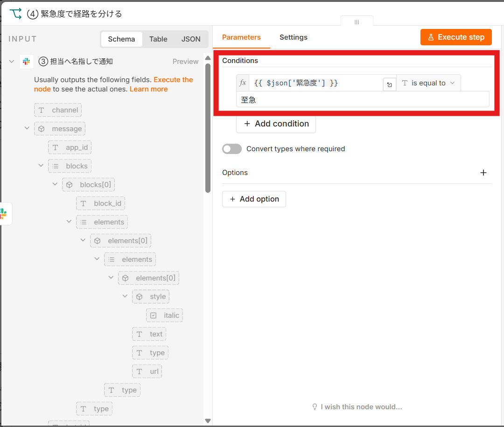
Task: Click the Slack icon beside node ③
Action: click(26, 61)
